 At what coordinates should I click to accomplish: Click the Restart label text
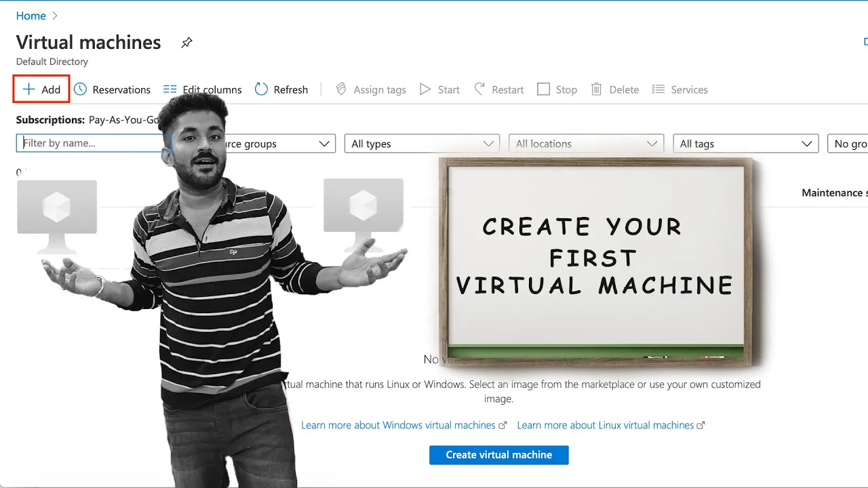[x=508, y=89]
